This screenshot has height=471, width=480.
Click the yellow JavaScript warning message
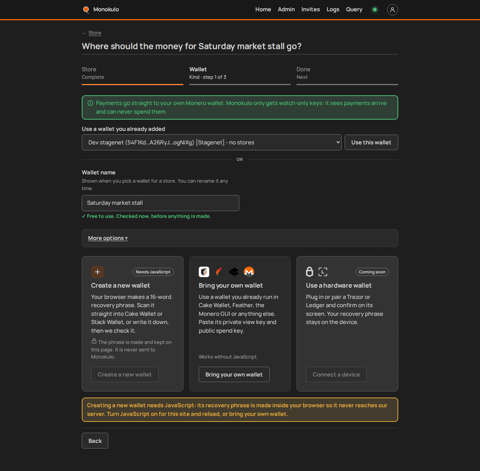click(240, 410)
